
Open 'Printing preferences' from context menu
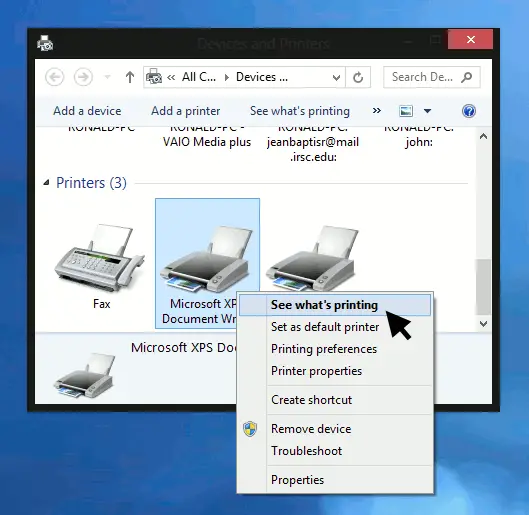point(335,349)
